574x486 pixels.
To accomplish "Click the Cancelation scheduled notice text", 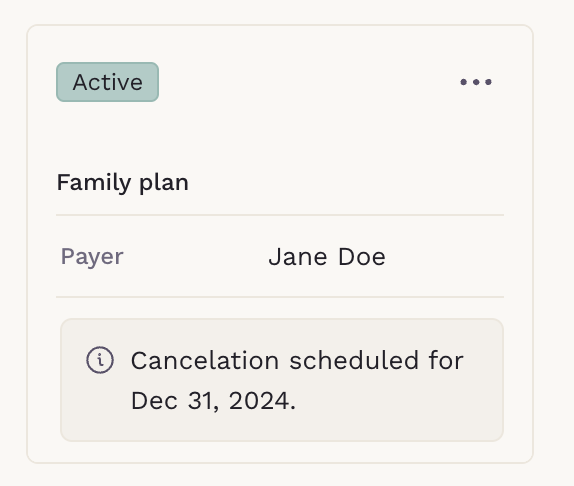I will [x=297, y=380].
